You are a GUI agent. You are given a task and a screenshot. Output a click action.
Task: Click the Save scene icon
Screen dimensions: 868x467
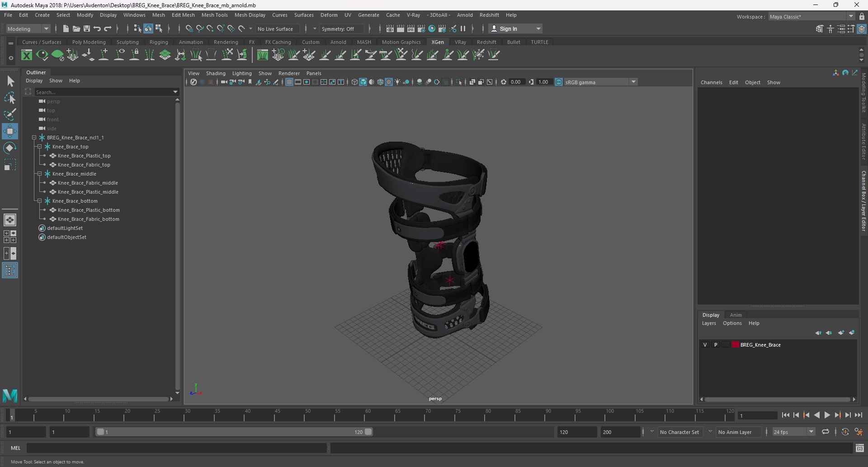(x=87, y=29)
